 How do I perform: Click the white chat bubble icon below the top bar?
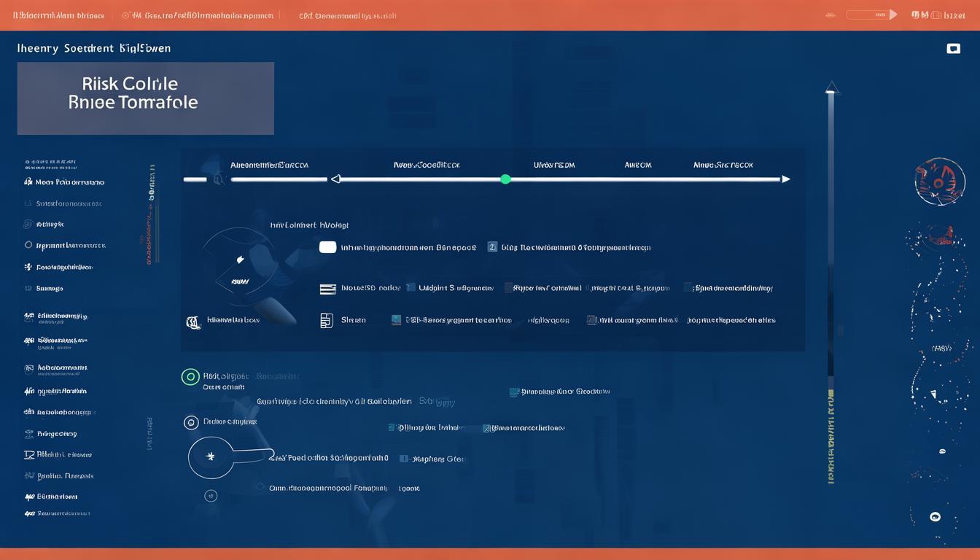coord(952,49)
